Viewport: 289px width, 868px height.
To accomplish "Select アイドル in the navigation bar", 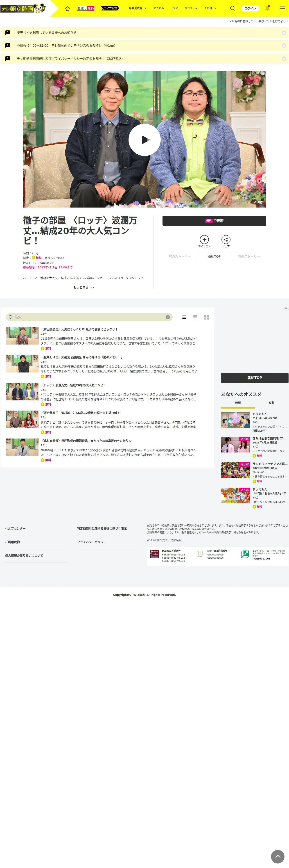I will point(158,8).
